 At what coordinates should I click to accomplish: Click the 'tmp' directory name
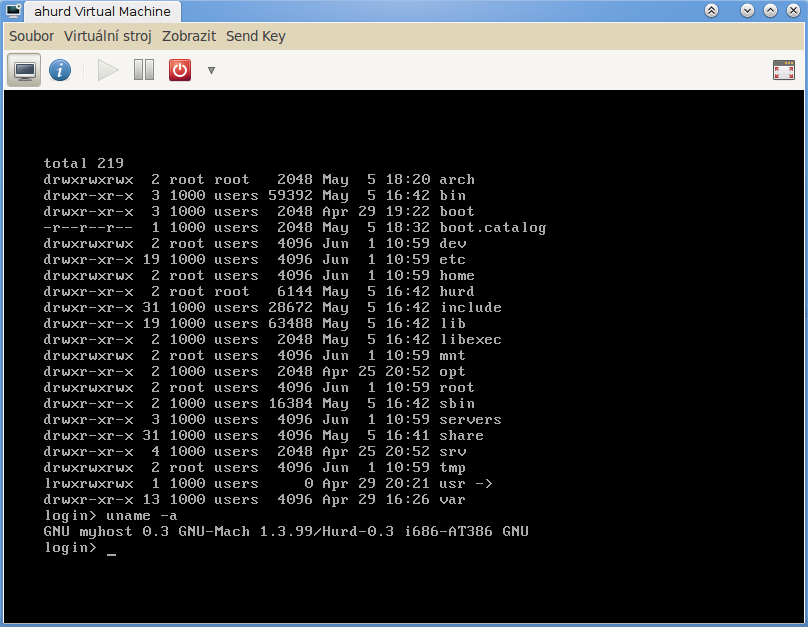[453, 467]
